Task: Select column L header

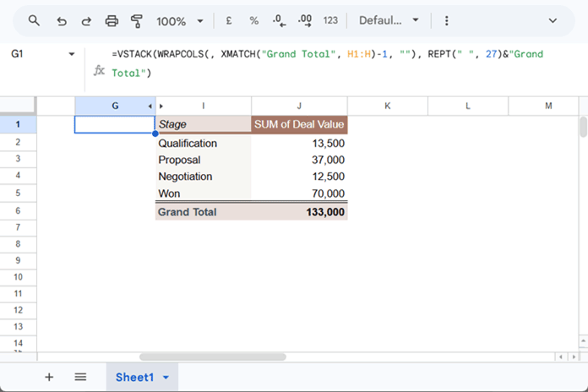Action: 468,106
